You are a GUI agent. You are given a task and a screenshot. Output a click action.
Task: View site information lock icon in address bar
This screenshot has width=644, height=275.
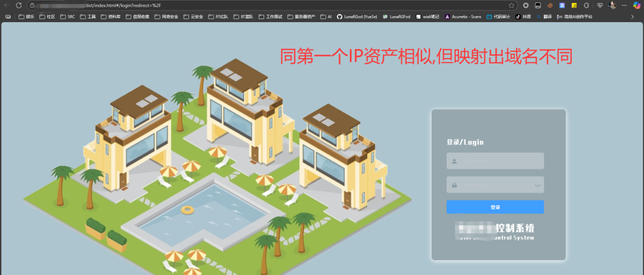(32, 5)
